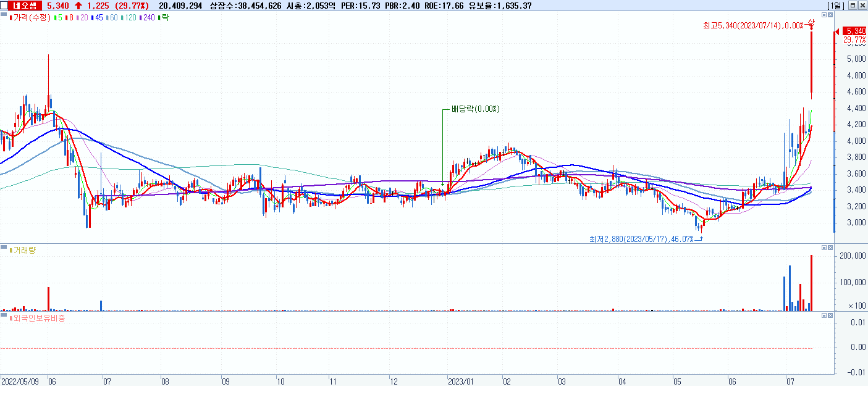Minimize the 거래량 volume pane
Screen dimensions: 868x400
click(x=824, y=248)
